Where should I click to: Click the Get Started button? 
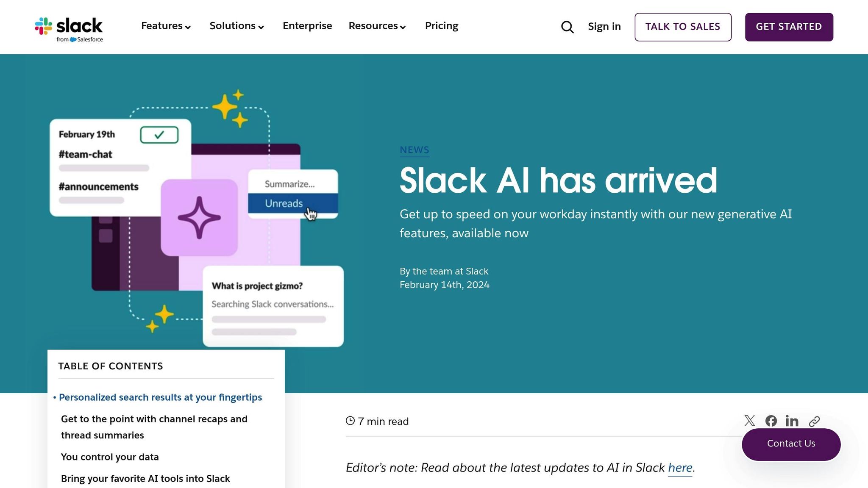pos(789,27)
